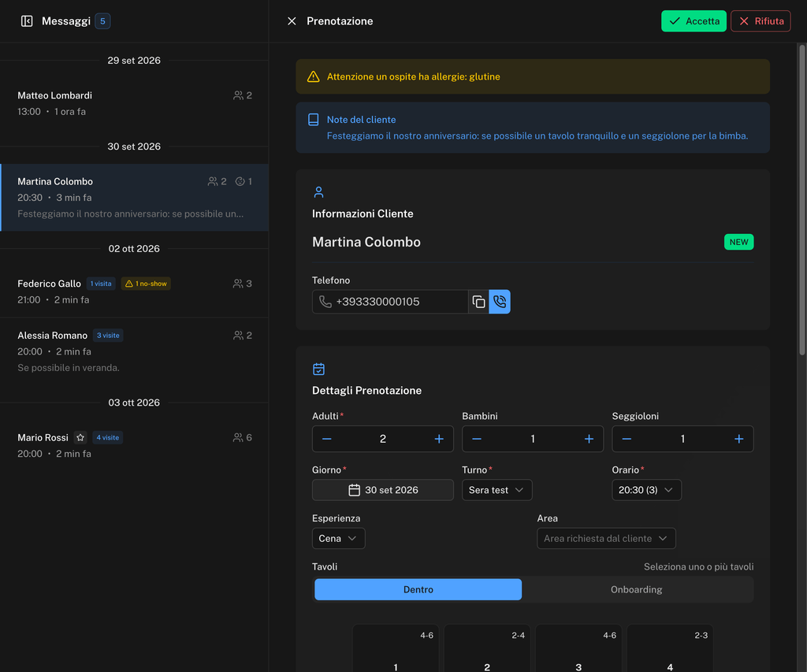Screen dimensions: 807x672
Task: Click the star icon next to Mario Rossi
Action: coord(80,437)
